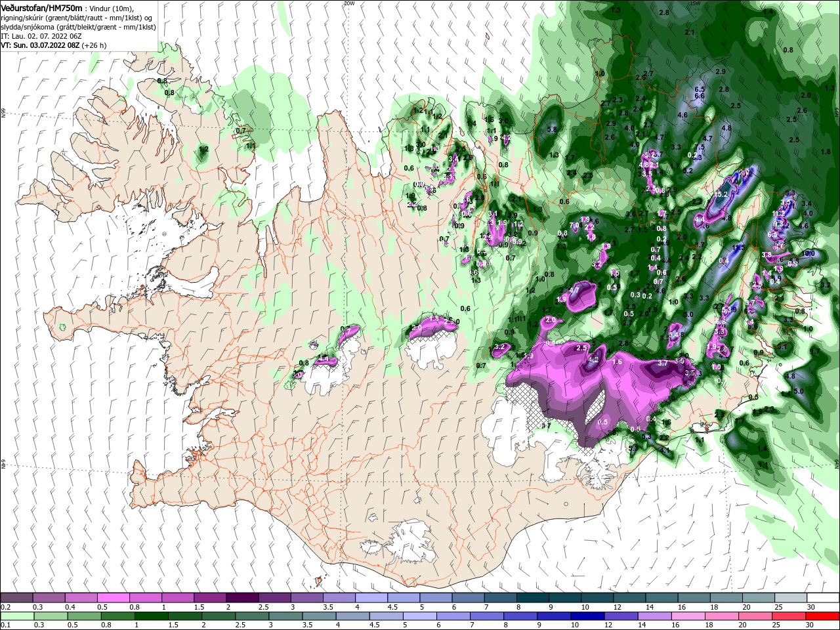Click the 0.4 label on the snow scale

coord(70,607)
